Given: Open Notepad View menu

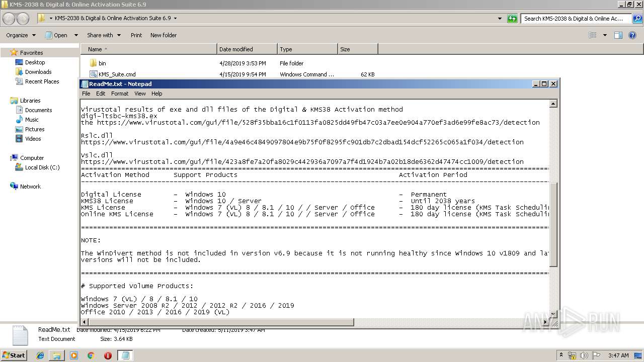Looking at the screenshot, I should point(140,94).
